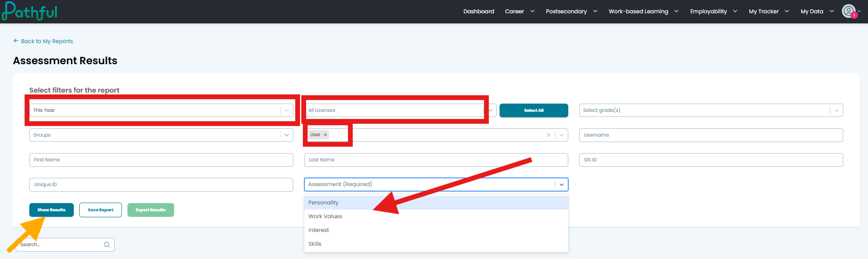The height and width of the screenshot is (259, 868).
Task: Open the My Tracker menu
Action: (764, 11)
